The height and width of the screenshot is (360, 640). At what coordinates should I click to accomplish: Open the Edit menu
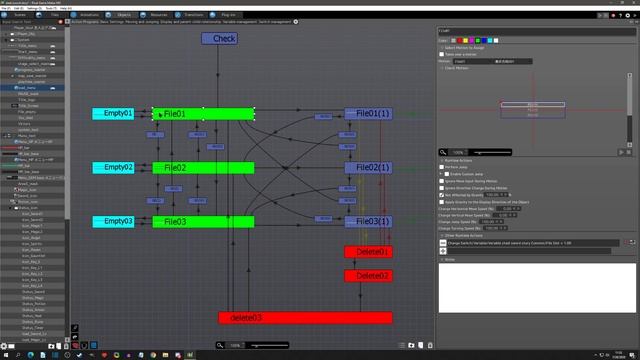click(19, 8)
